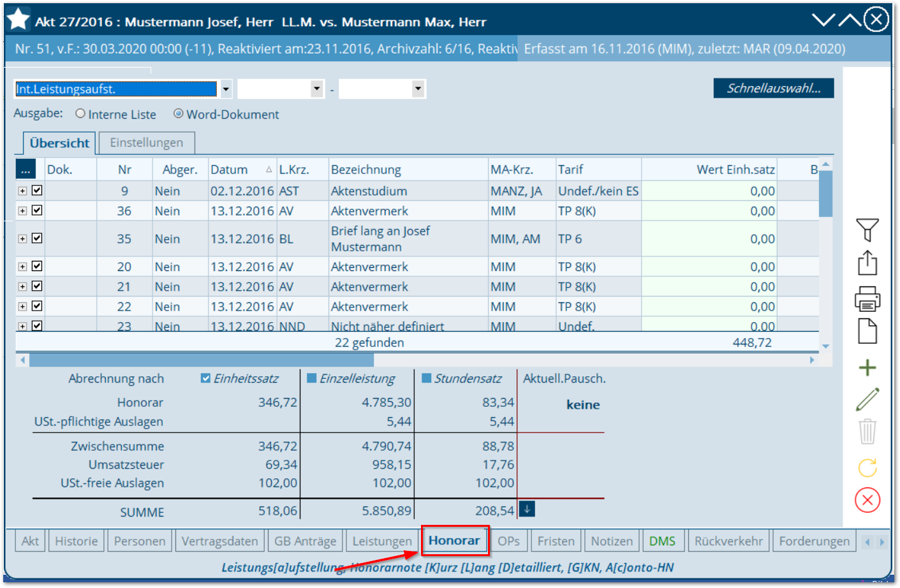Select the Aktenstudium cell text
900x588 pixels.
point(369,191)
